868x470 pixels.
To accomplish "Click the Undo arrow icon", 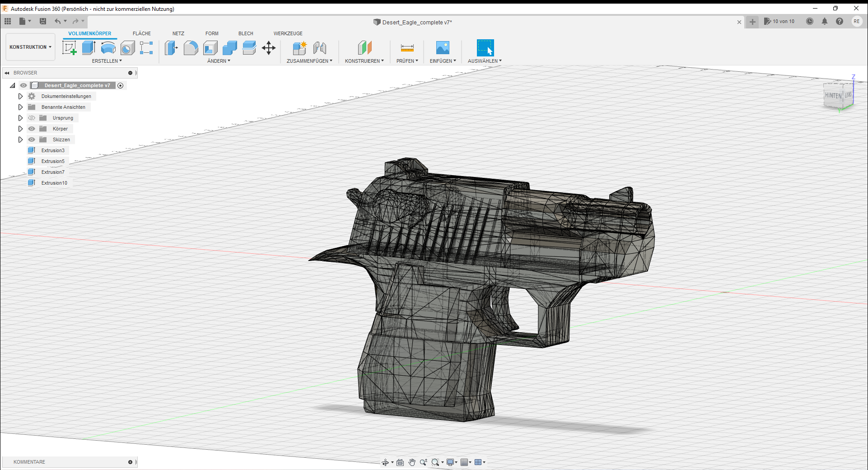I will pyautogui.click(x=57, y=21).
